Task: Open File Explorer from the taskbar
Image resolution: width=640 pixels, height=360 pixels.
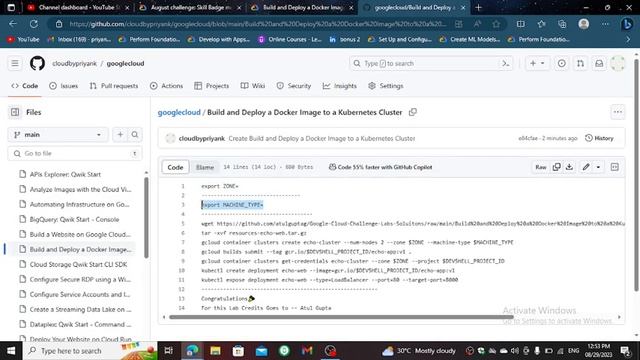Action: coord(215,351)
